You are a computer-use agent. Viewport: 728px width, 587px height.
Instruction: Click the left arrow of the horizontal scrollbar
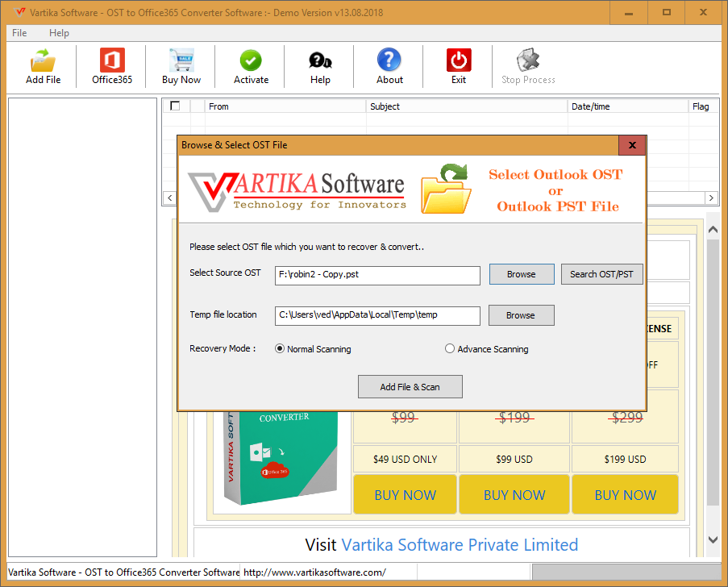click(170, 198)
